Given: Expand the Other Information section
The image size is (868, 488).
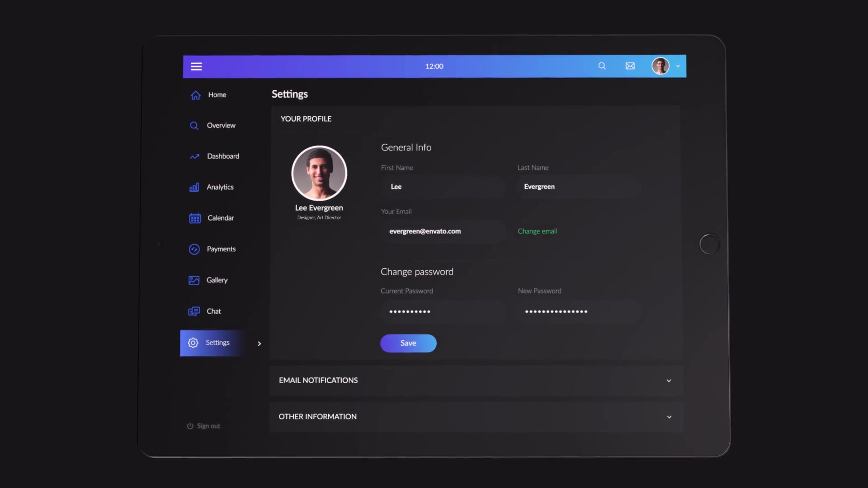Looking at the screenshot, I should tap(669, 417).
